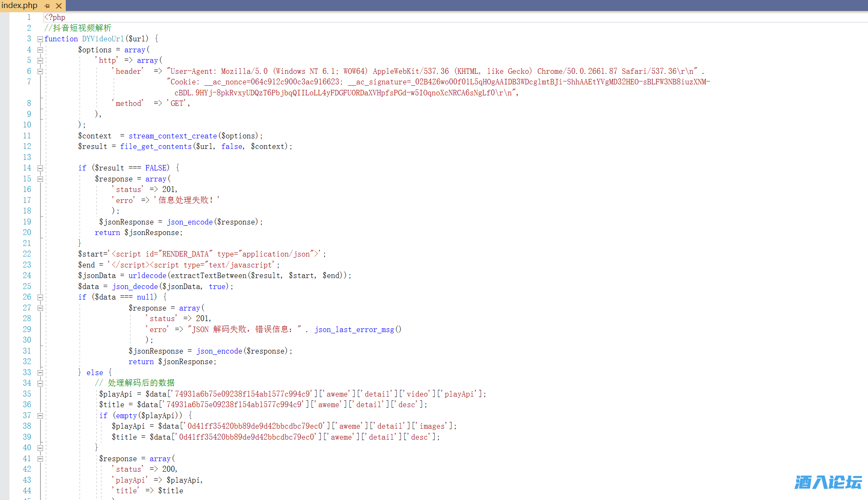Image resolution: width=868 pixels, height=500 pixels.
Task: Click the file_get_contents function name
Action: [156, 146]
